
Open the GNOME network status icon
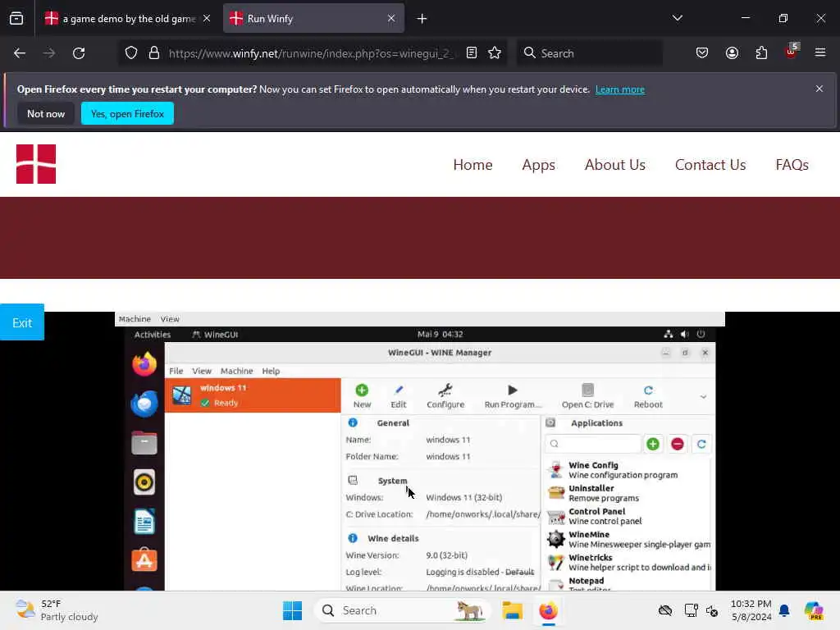pos(668,335)
